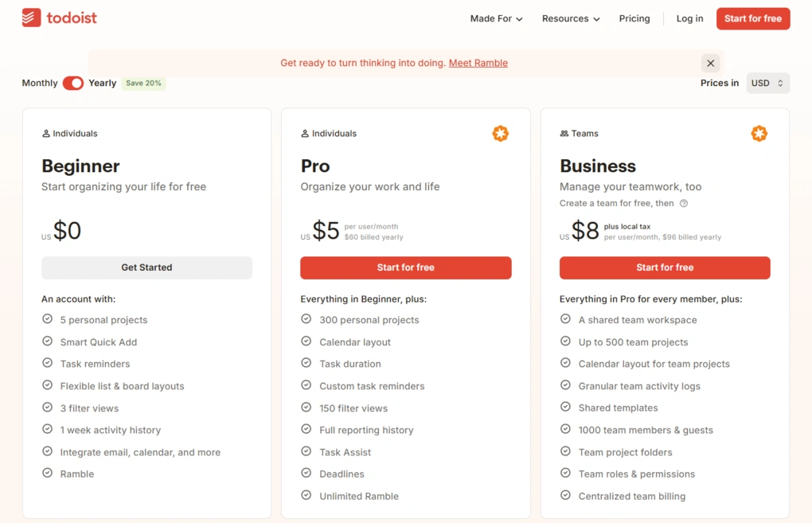812x523 pixels.
Task: Click '1000 team members & guests' feature
Action: tap(646, 431)
